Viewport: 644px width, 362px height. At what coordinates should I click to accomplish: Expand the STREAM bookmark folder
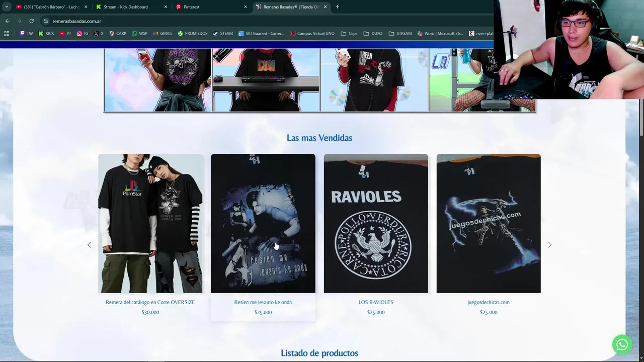(x=400, y=34)
